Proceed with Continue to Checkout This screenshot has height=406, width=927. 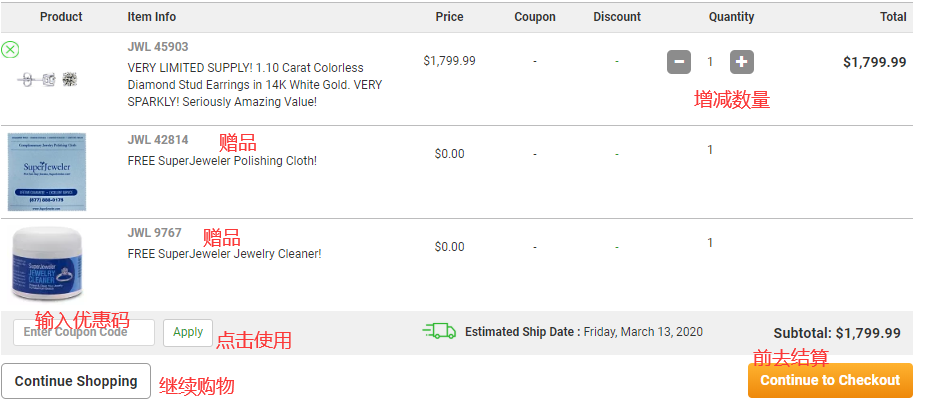(x=830, y=380)
